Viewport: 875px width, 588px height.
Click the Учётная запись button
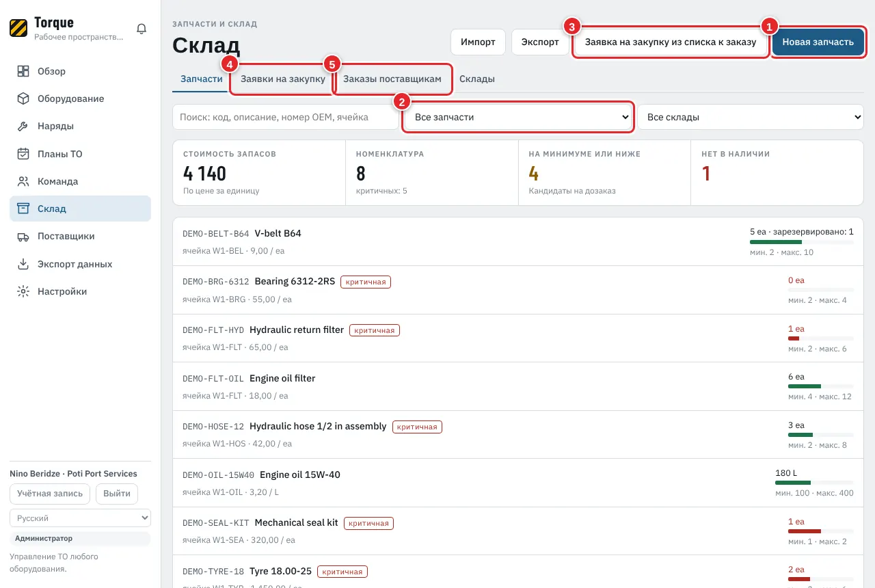click(50, 494)
